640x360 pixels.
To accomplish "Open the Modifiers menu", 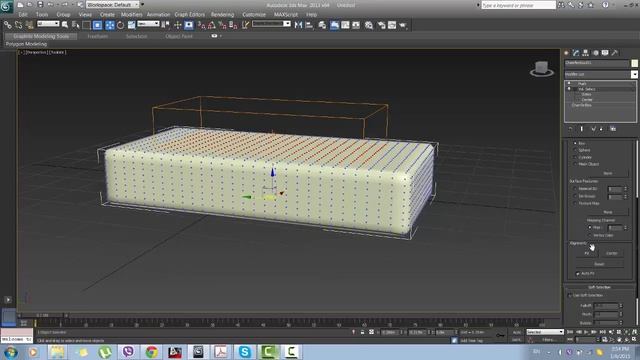I will click(x=131, y=14).
